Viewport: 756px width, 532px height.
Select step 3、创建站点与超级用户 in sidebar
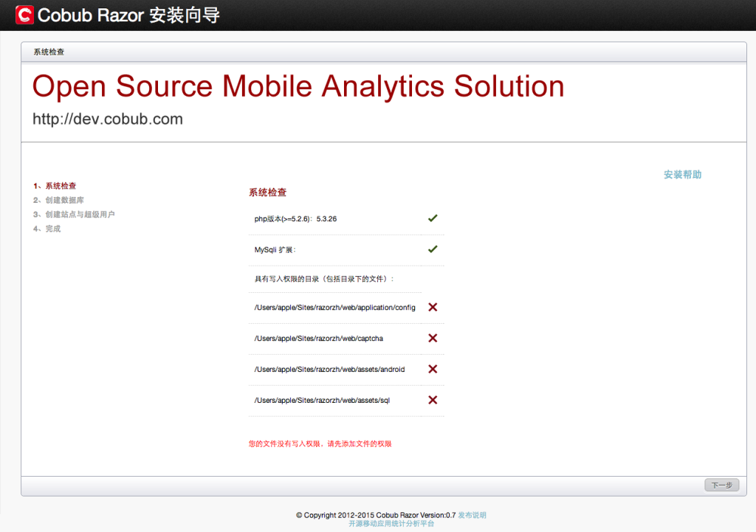click(74, 215)
